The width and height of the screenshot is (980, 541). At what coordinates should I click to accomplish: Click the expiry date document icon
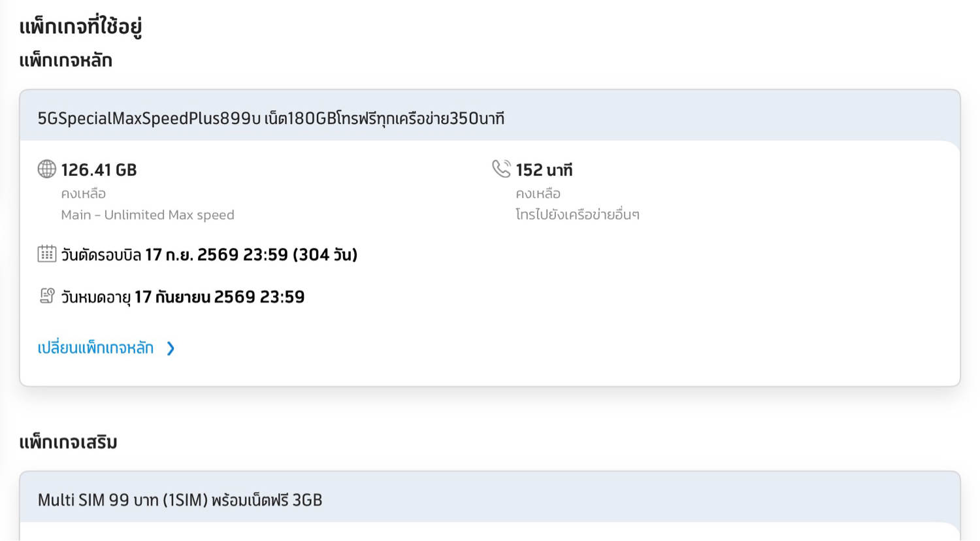46,297
